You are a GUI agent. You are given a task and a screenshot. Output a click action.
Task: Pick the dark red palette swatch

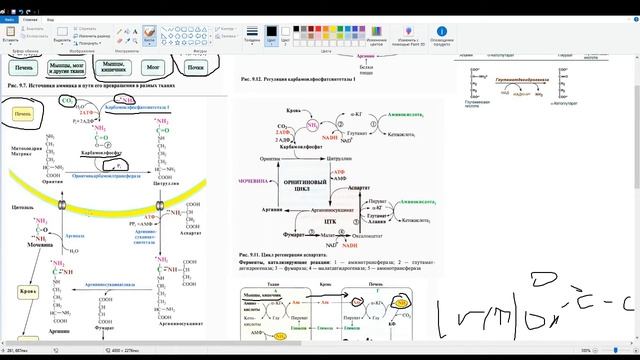(x=311, y=29)
